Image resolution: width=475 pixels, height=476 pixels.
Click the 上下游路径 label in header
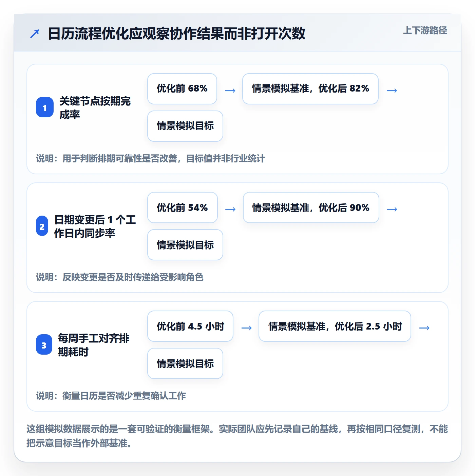(425, 31)
